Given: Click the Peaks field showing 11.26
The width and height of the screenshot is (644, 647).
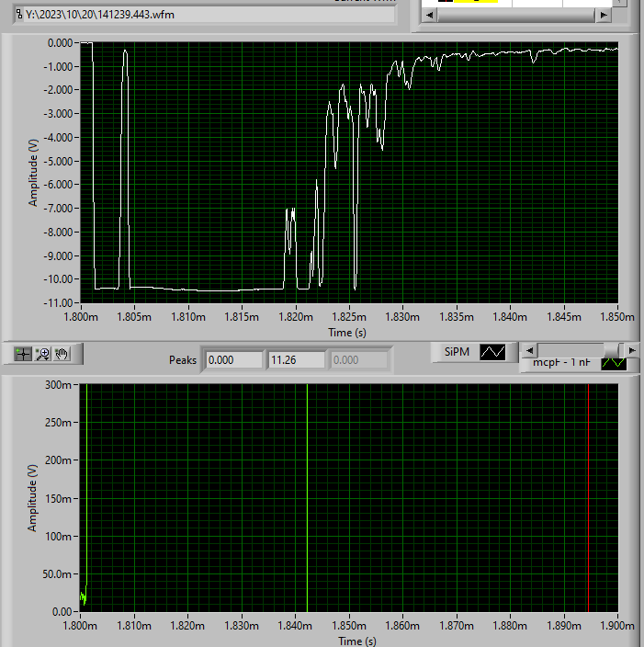Looking at the screenshot, I should tap(296, 360).
